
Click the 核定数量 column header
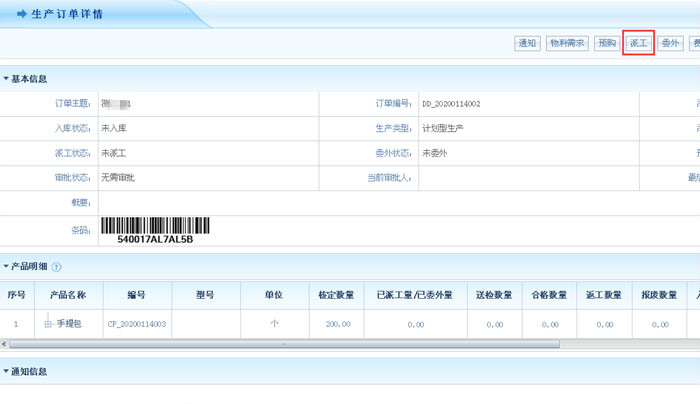point(336,295)
